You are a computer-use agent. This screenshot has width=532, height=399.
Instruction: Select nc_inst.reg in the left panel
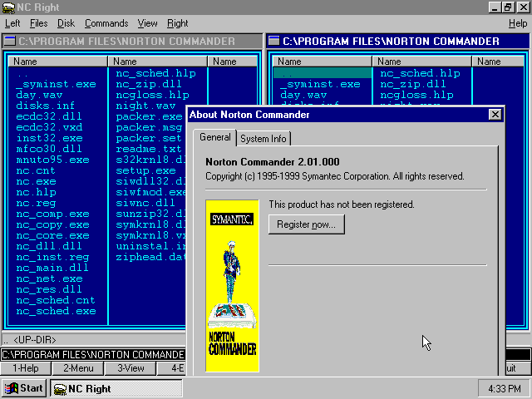[x=52, y=257]
